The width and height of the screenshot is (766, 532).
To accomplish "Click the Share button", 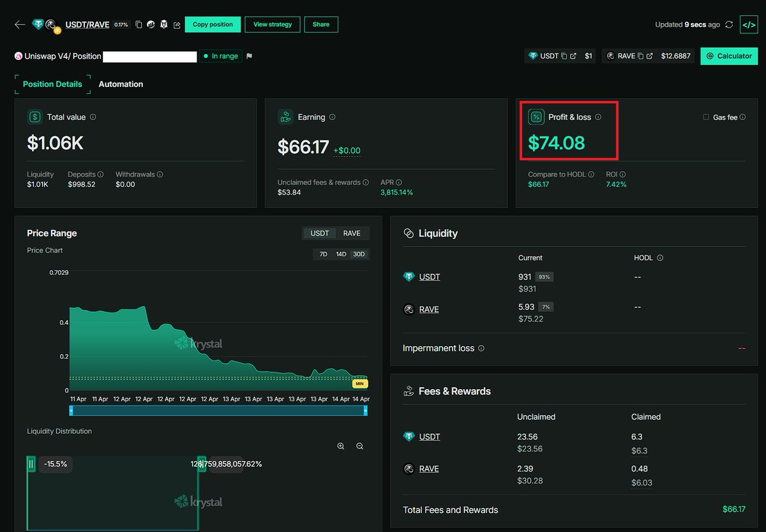I will click(321, 25).
